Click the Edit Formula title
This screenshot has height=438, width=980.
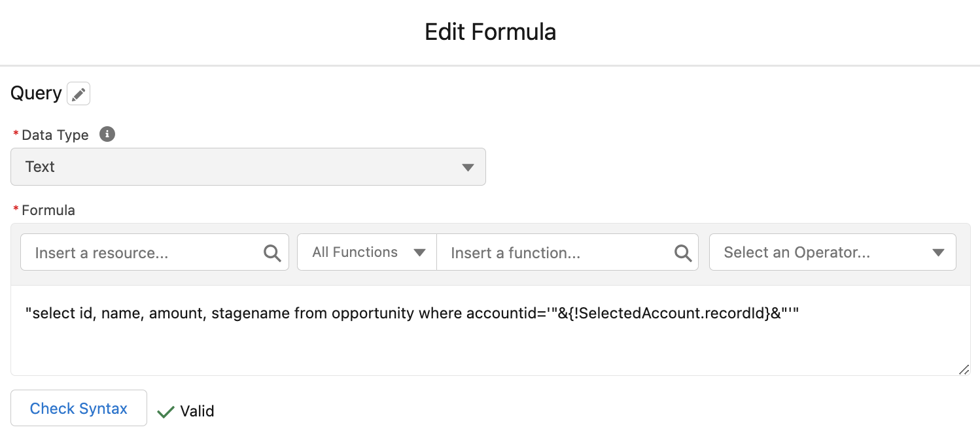coord(490,31)
